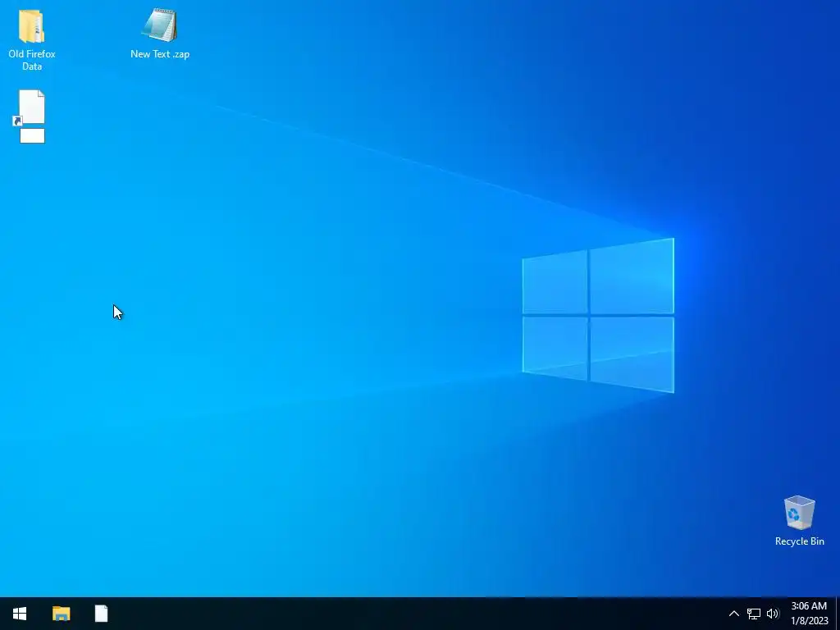Select the Recycle Bin icon
The height and width of the screenshot is (630, 840).
(x=799, y=514)
